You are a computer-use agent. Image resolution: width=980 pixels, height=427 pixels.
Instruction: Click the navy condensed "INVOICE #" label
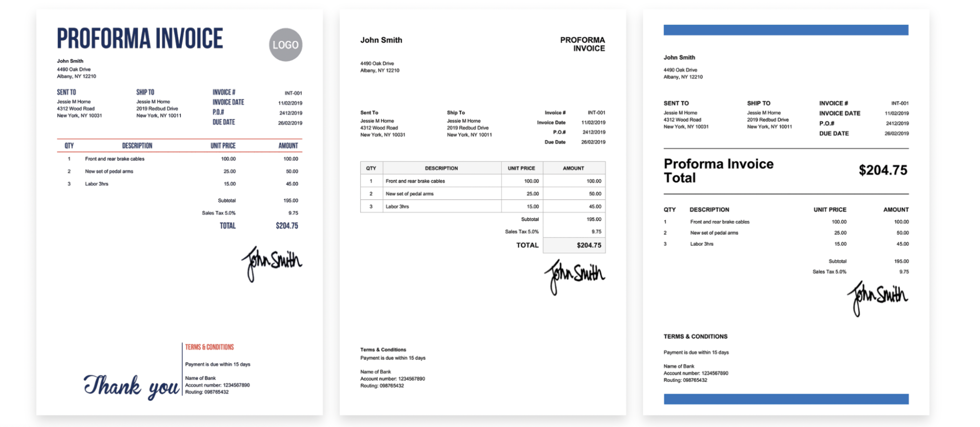(x=224, y=92)
